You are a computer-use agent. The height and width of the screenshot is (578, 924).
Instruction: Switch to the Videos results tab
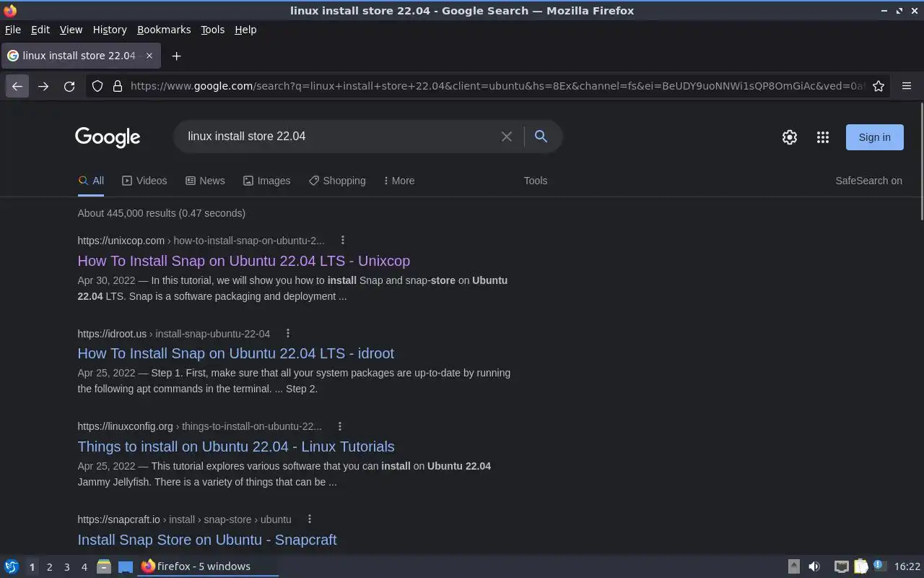coord(144,181)
